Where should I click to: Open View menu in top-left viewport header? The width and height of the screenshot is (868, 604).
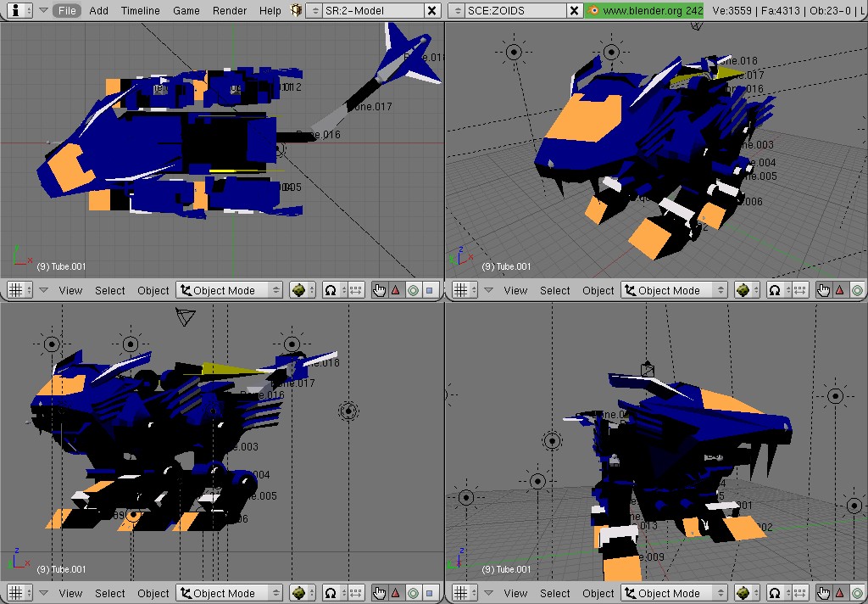pos(71,290)
